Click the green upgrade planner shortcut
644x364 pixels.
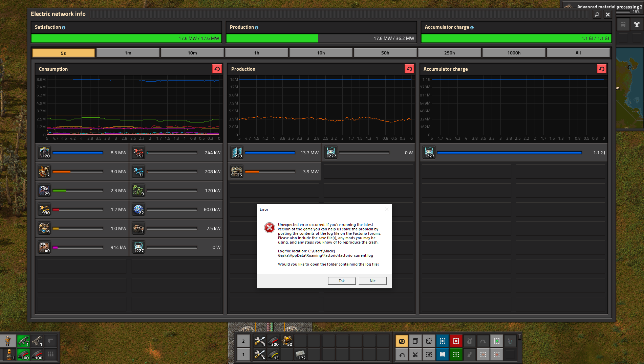456,355
